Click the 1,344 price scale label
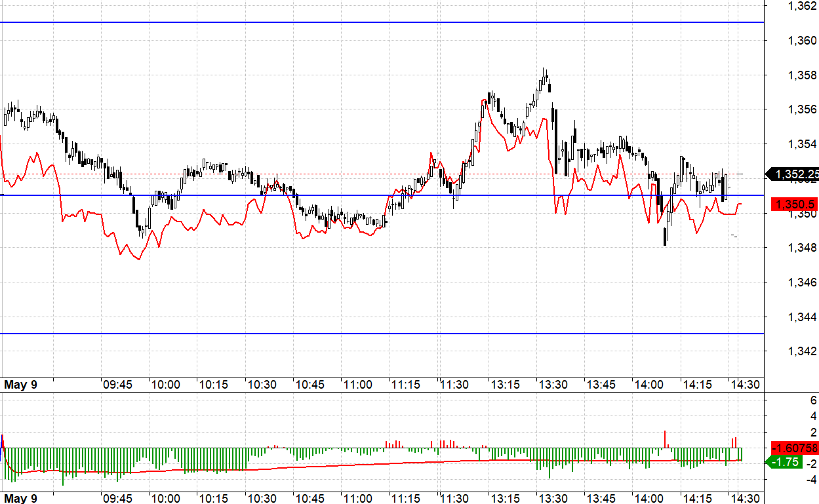This screenshot has height=504, width=819. click(801, 317)
